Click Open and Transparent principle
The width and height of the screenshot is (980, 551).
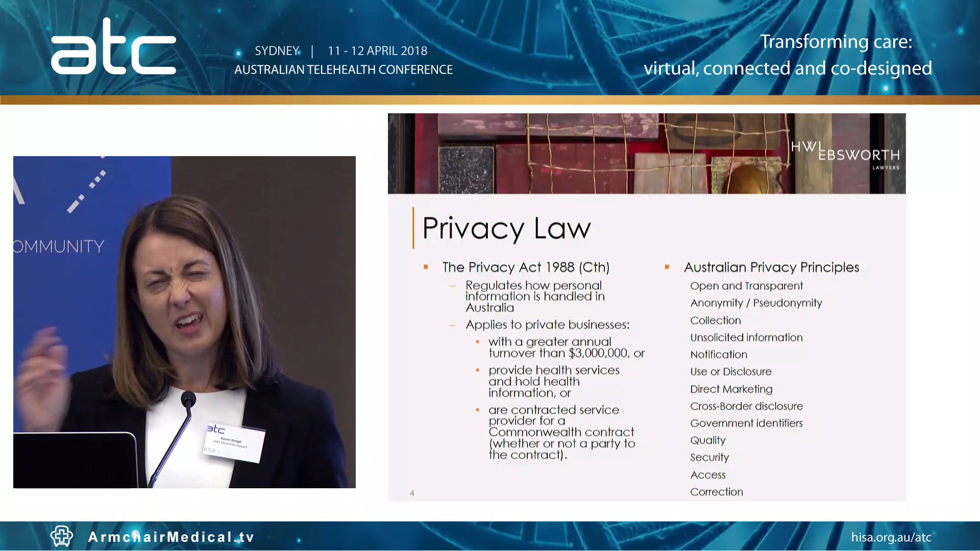(x=746, y=286)
